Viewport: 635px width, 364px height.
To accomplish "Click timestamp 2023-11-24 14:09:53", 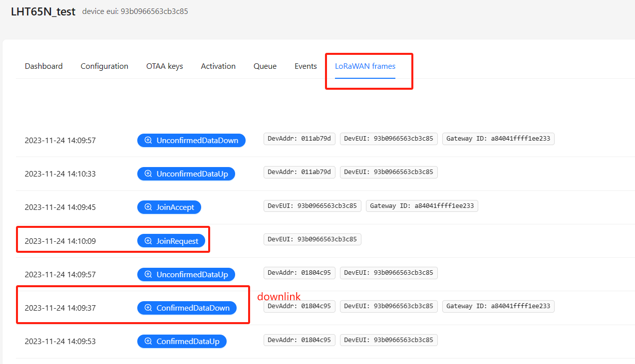I will pyautogui.click(x=60, y=342).
